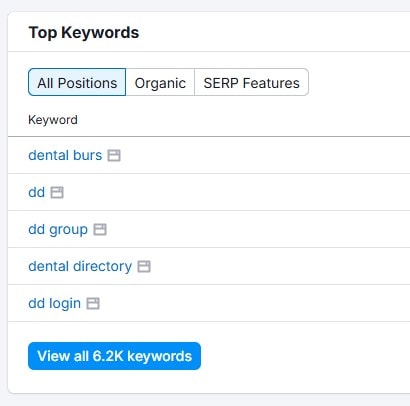The height and width of the screenshot is (406, 410).
Task: Select the whole dental burs table row
Action: click(x=209, y=155)
